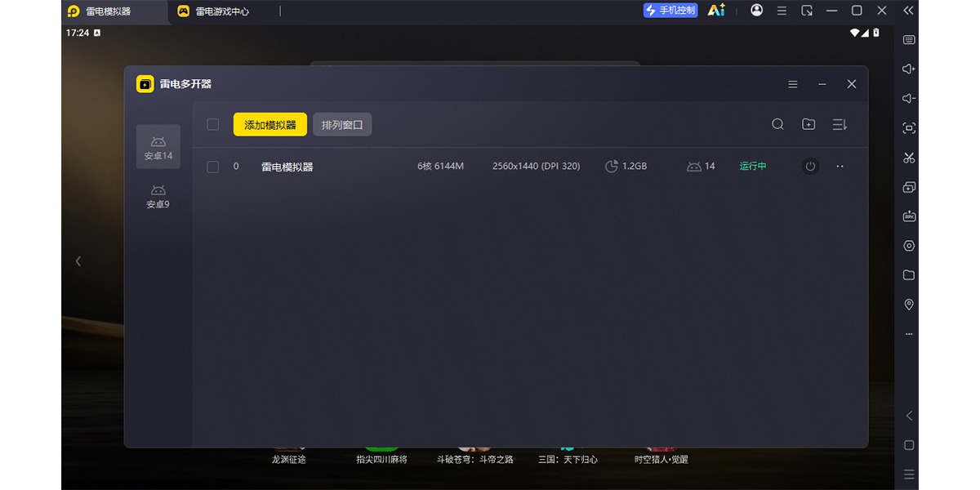
Task: Click the Android 14 version indicator in the row
Action: 701,167
